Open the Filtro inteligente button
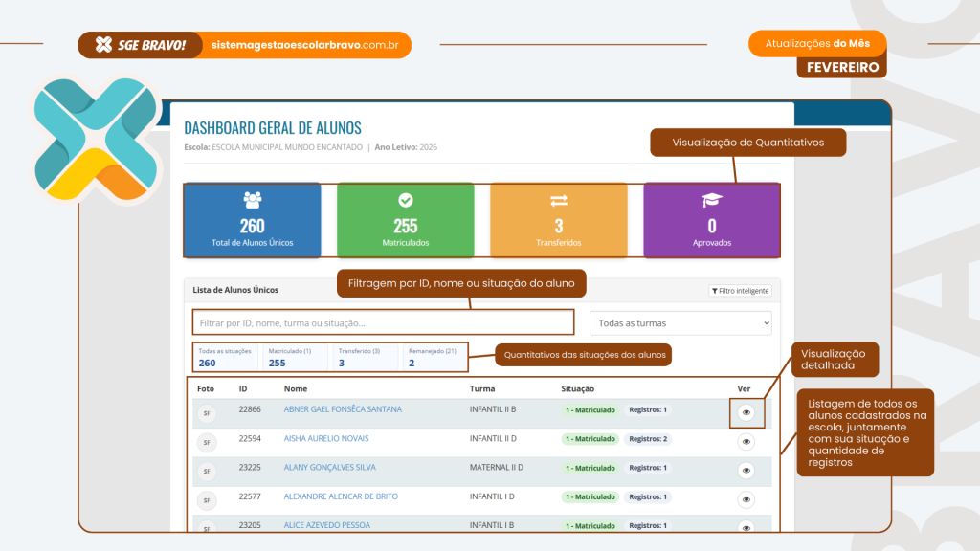980x551 pixels. [x=740, y=291]
